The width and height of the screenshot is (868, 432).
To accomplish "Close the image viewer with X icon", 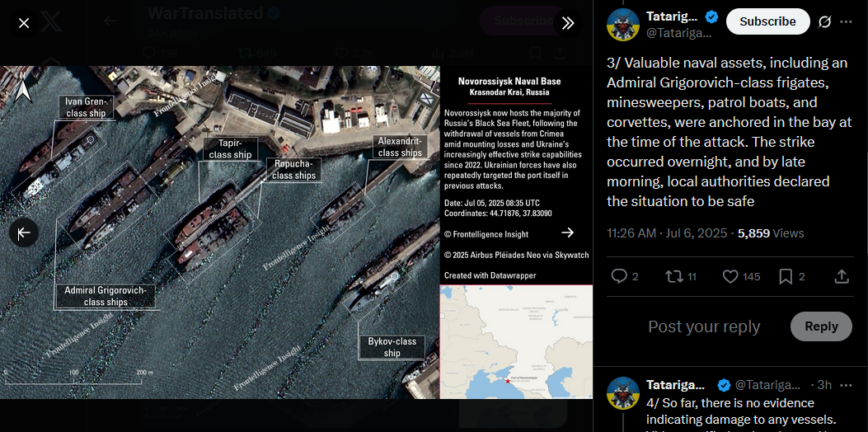I will pos(24,23).
